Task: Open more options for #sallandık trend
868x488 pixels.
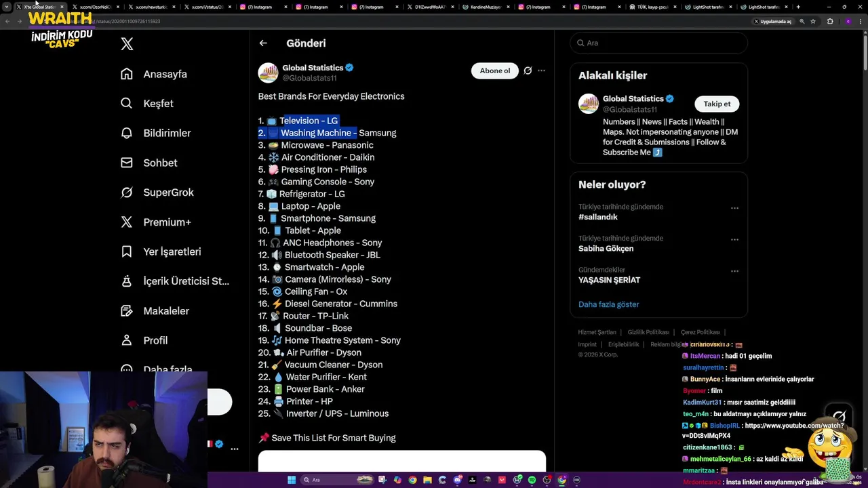Action: [x=734, y=208]
